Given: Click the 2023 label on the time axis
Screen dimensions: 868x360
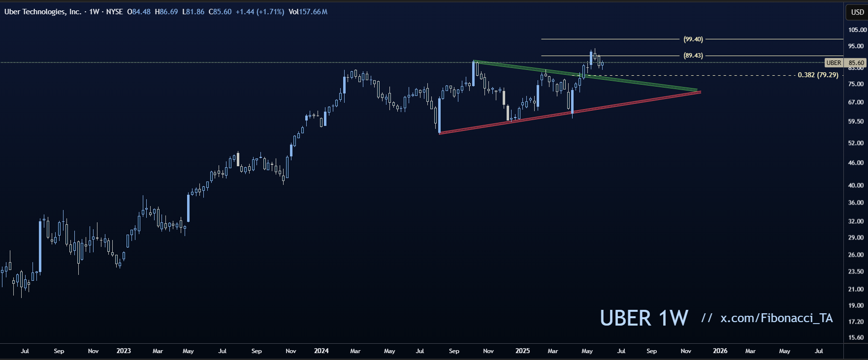Looking at the screenshot, I should pyautogui.click(x=124, y=351).
